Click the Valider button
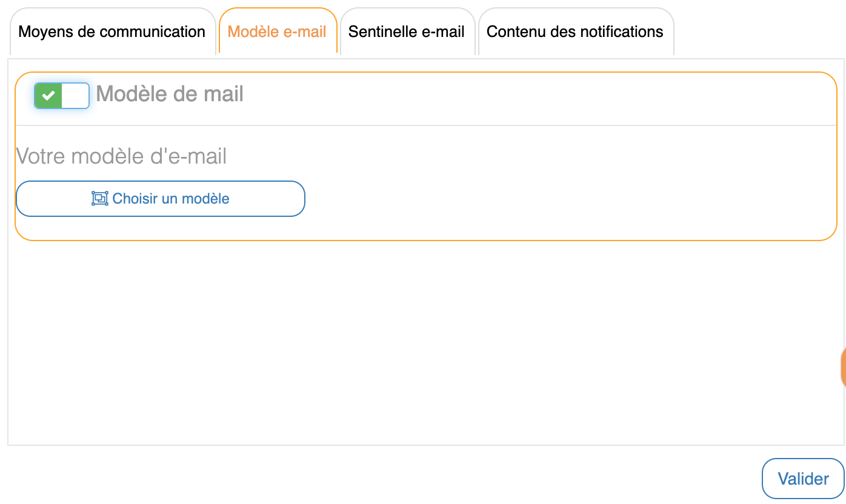 coord(803,479)
